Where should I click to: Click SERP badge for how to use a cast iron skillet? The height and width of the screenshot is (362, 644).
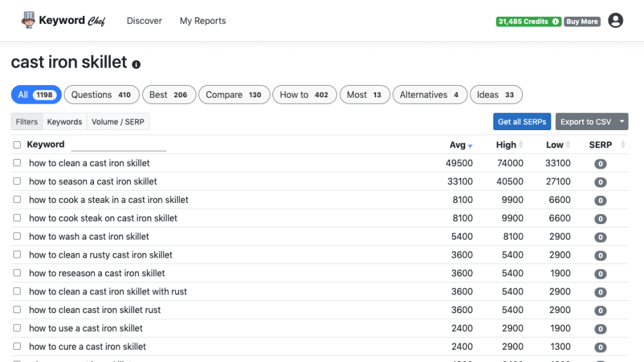600,329
